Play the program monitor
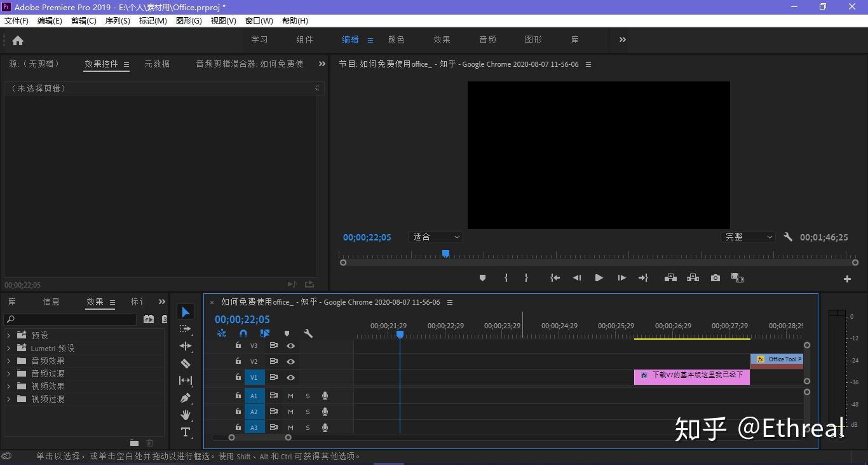Image resolution: width=868 pixels, height=465 pixels. point(599,278)
